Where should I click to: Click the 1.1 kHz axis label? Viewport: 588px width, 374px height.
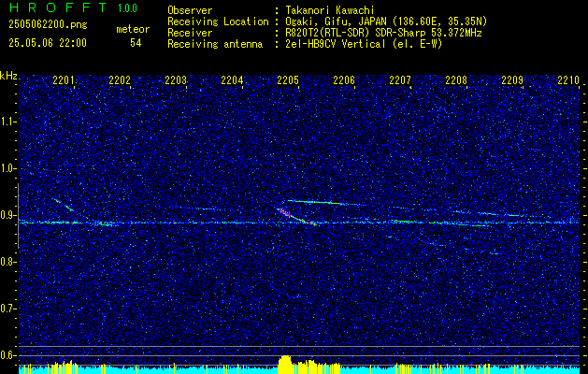(x=7, y=122)
